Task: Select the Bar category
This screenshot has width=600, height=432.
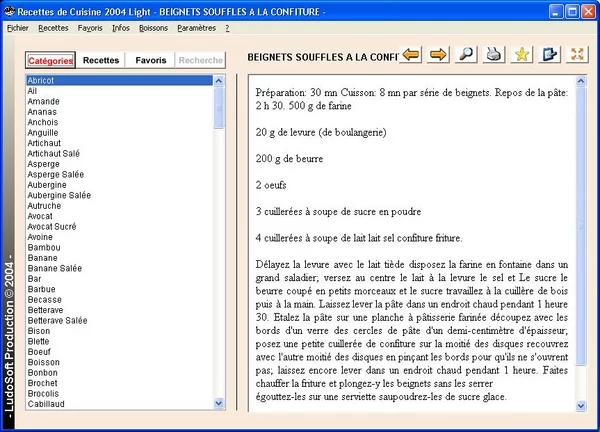Action: [119, 279]
